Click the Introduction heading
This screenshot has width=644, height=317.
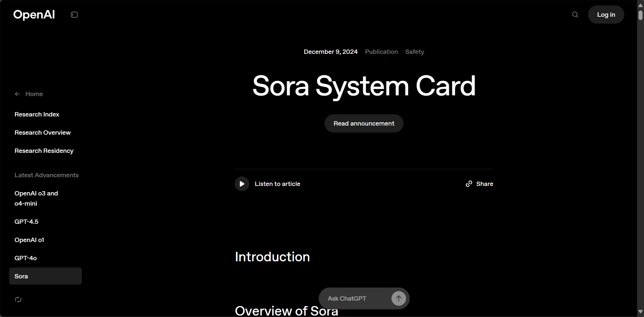point(273,257)
